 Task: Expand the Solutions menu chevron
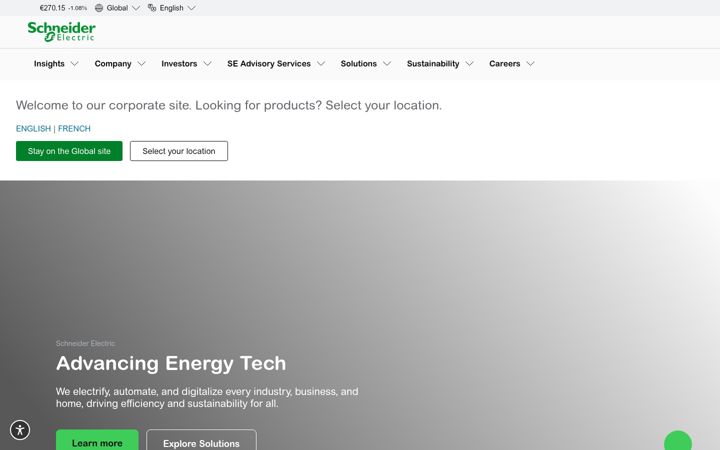[387, 64]
